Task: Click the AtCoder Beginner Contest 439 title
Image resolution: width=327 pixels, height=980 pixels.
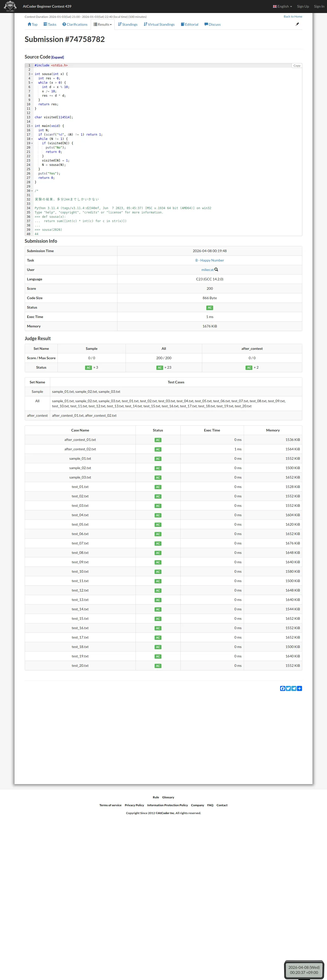Action: (x=47, y=6)
